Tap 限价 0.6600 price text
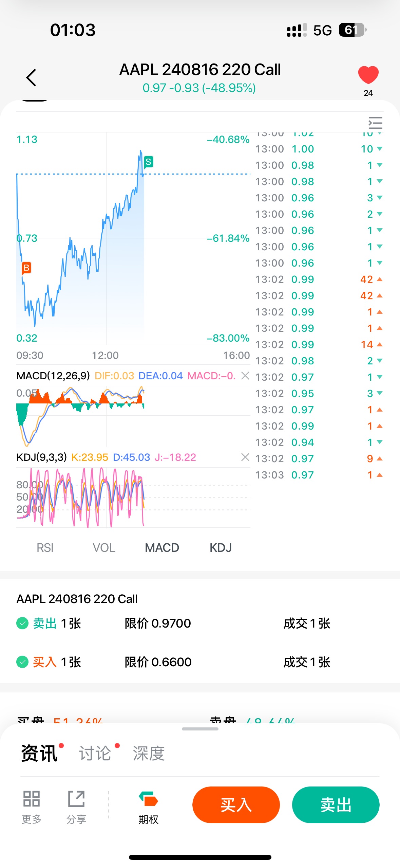 point(158,662)
